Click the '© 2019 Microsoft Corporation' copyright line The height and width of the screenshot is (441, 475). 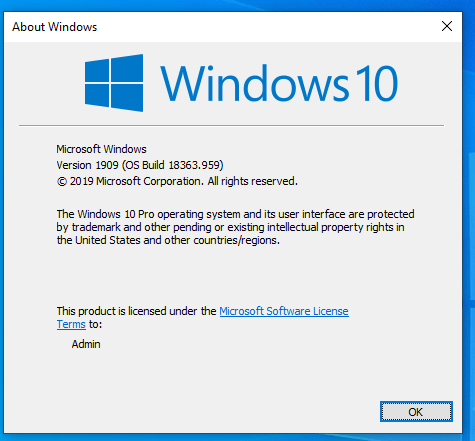pos(177,181)
